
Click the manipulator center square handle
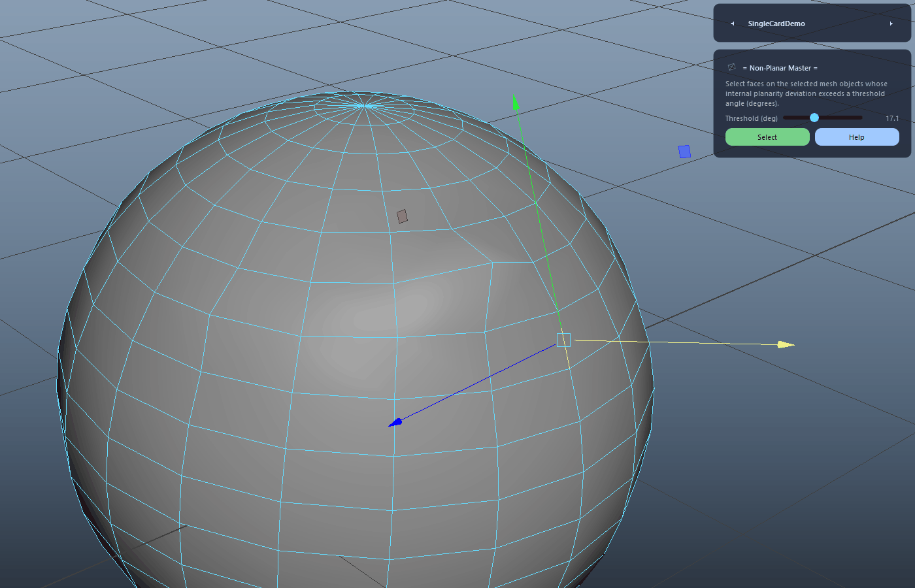(x=563, y=340)
